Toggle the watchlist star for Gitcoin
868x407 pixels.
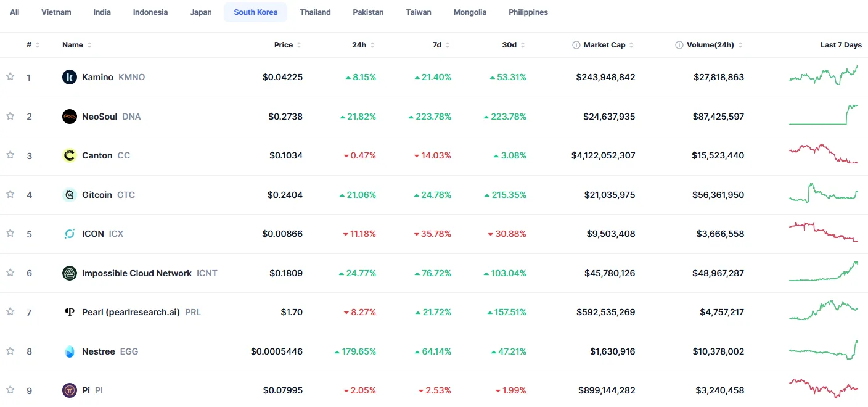pyautogui.click(x=10, y=194)
